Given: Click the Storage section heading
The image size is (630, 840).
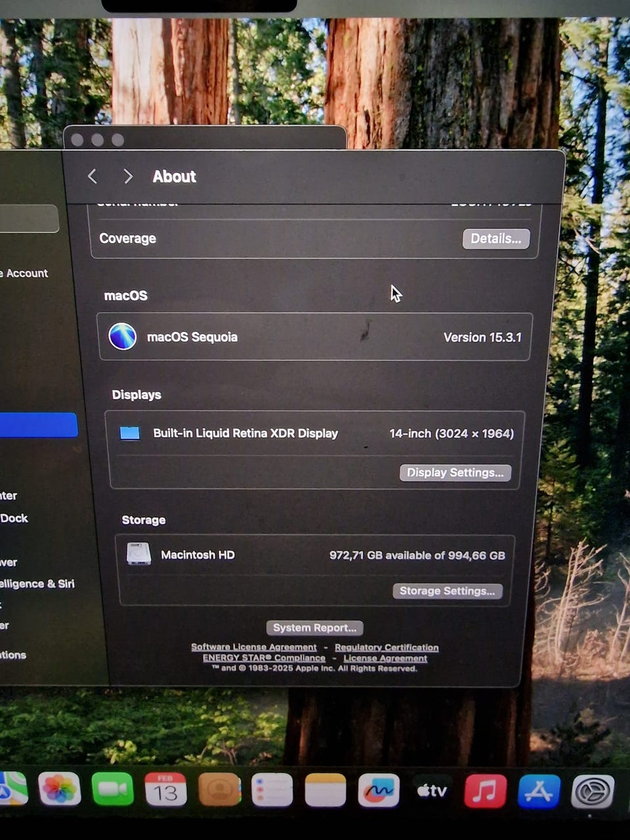Looking at the screenshot, I should pyautogui.click(x=143, y=520).
